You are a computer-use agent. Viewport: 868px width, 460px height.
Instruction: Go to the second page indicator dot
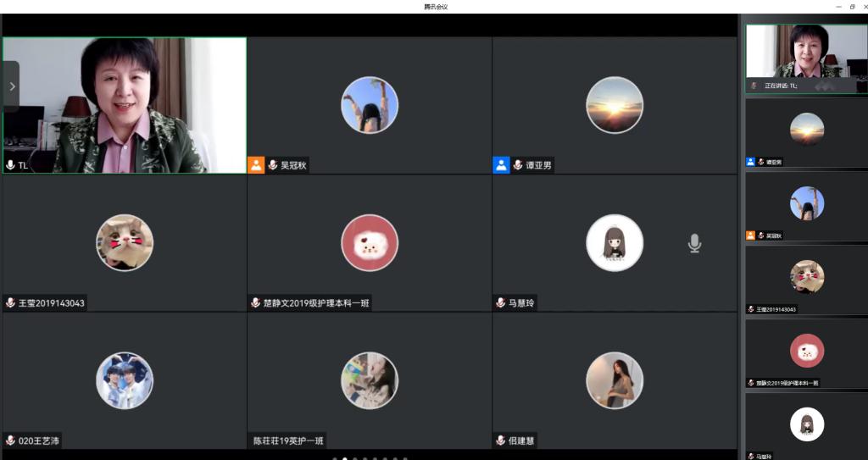pos(344,458)
